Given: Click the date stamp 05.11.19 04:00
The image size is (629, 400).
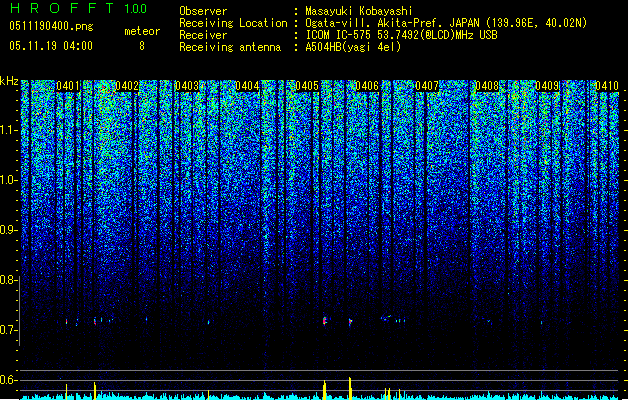Looking at the screenshot, I should [x=51, y=46].
